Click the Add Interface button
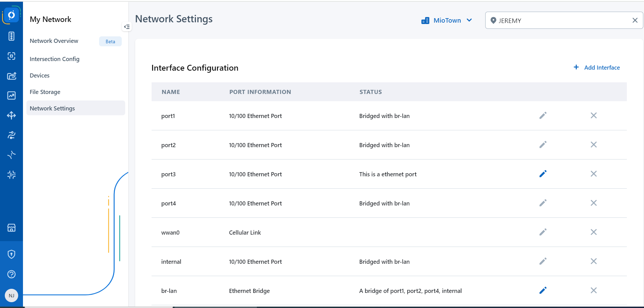 click(x=597, y=68)
